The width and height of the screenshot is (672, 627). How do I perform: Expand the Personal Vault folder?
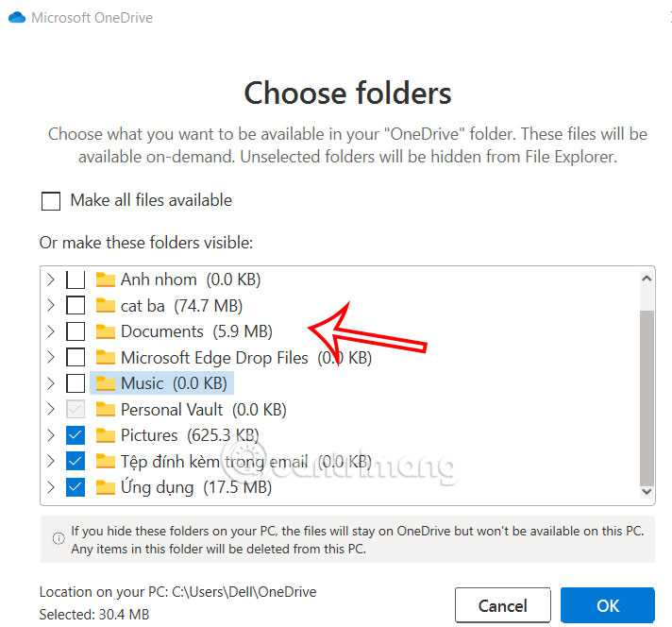51,409
